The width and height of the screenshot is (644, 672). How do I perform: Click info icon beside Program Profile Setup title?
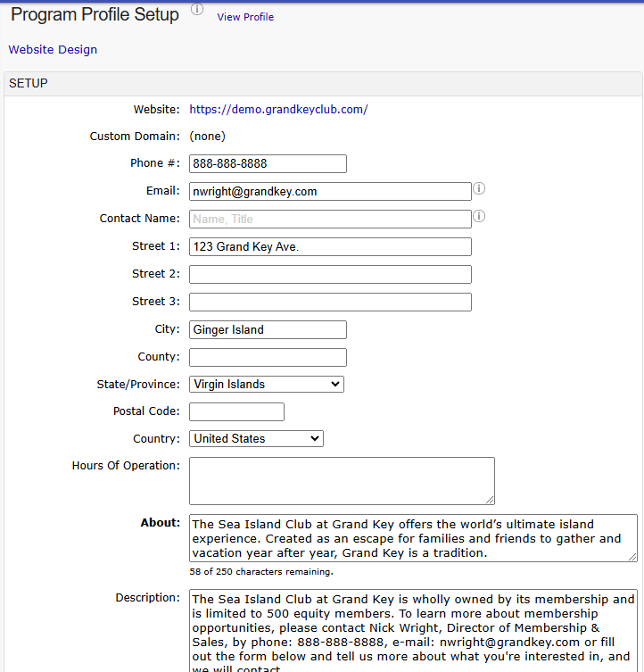click(196, 9)
